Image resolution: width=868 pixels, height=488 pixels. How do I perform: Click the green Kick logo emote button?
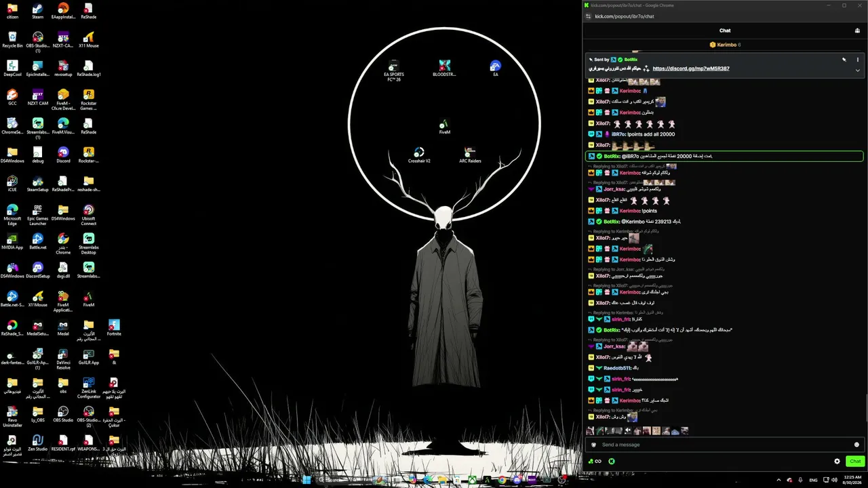click(611, 462)
